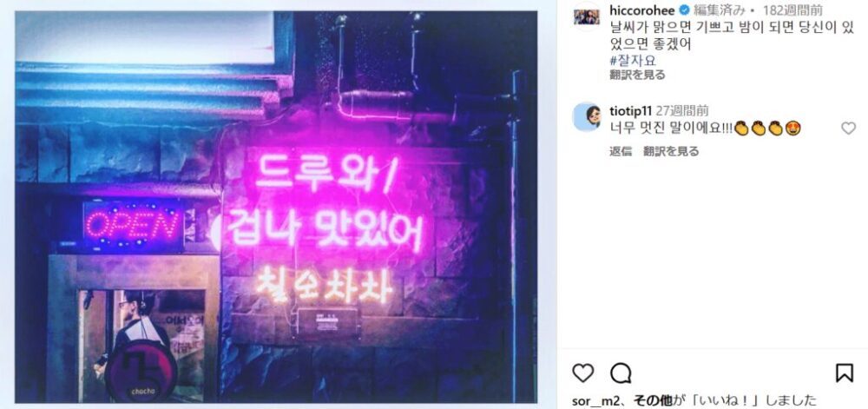Like tiotip11's comment heart
868x409 pixels.
click(848, 129)
